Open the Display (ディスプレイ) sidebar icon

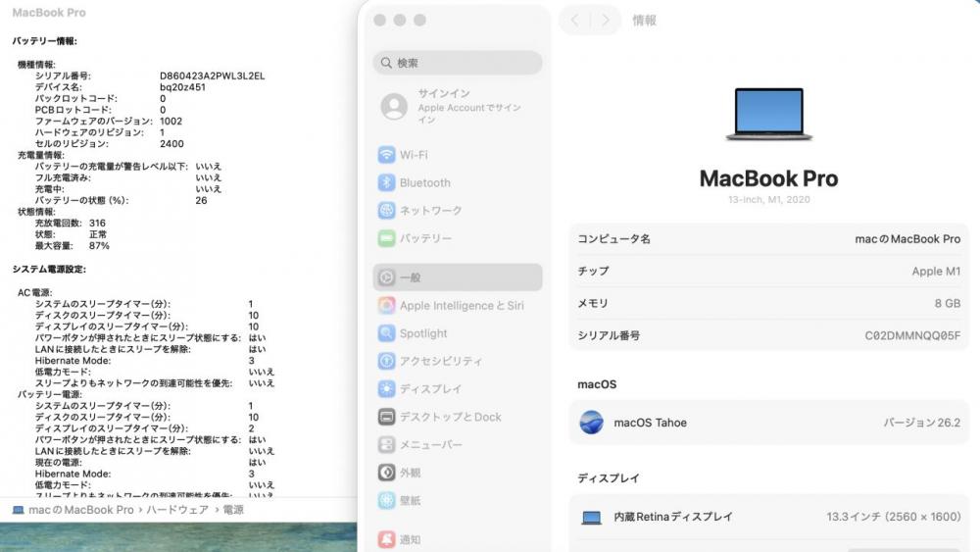[x=386, y=389]
